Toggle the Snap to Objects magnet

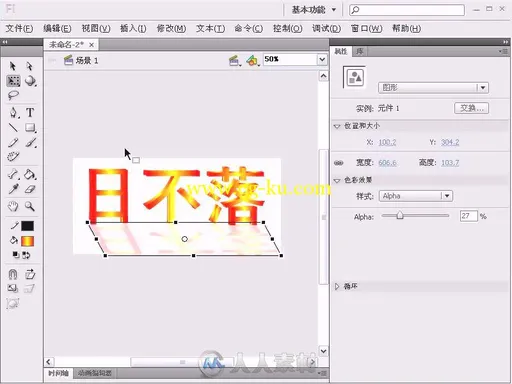13,274
